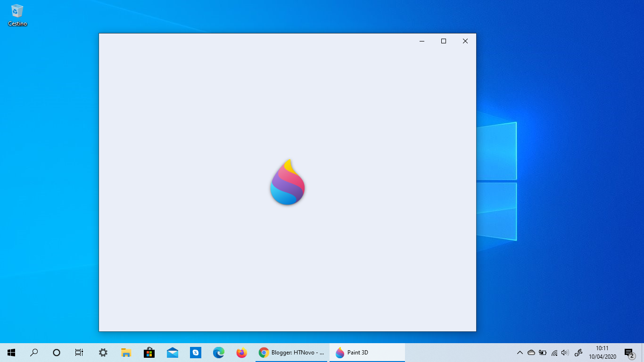Launch Cortana from the taskbar circle

click(57, 353)
